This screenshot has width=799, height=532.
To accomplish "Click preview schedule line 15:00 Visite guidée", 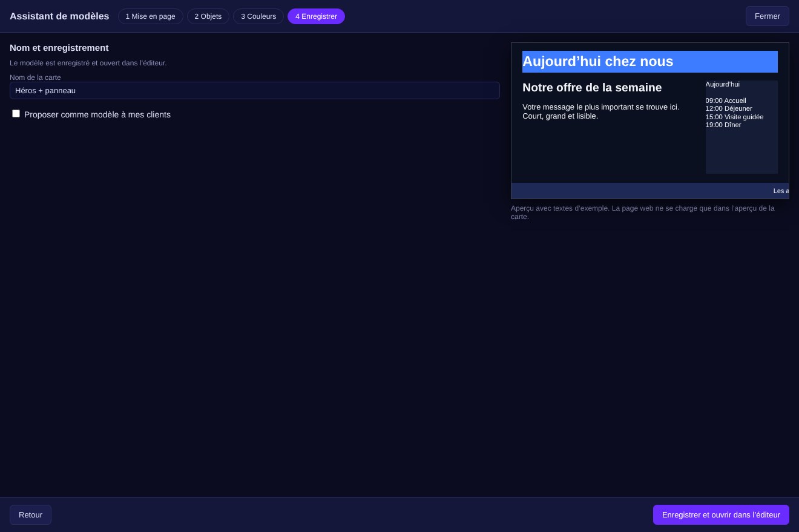I will (x=734, y=117).
